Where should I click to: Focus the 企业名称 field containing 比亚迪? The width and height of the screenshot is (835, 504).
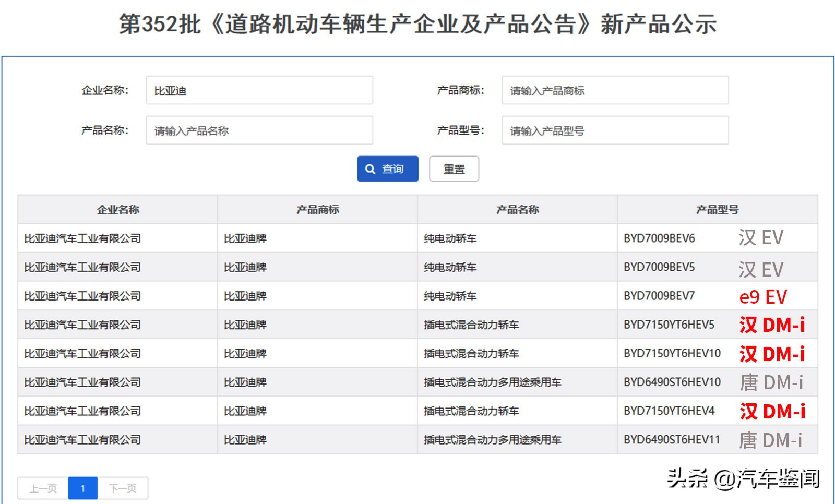tap(259, 90)
